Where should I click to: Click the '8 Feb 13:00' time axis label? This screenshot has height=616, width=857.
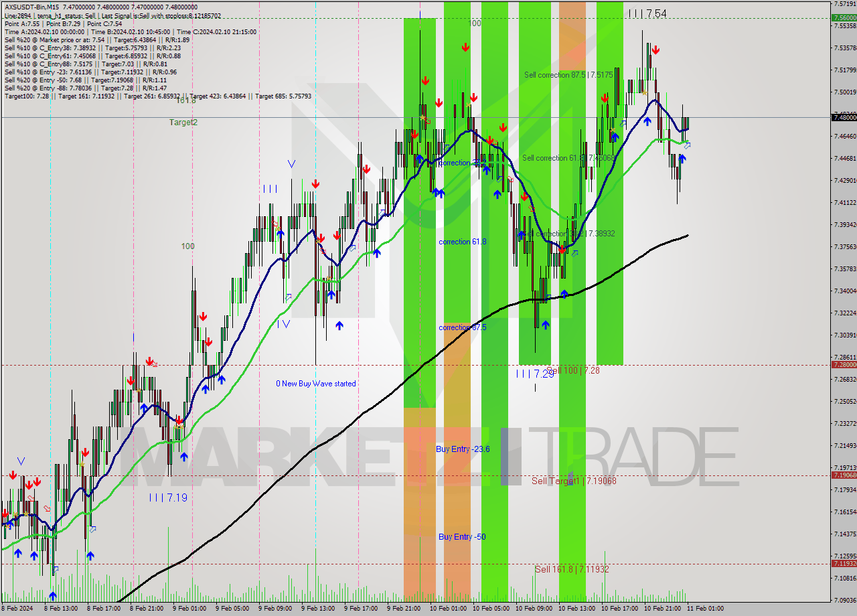pos(62,609)
